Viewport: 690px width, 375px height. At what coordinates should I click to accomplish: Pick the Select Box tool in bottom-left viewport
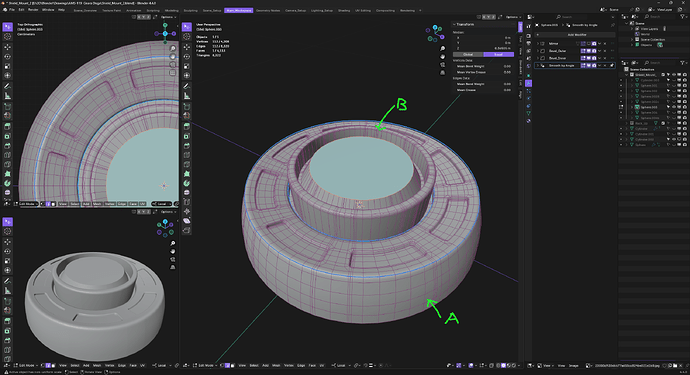click(7, 222)
